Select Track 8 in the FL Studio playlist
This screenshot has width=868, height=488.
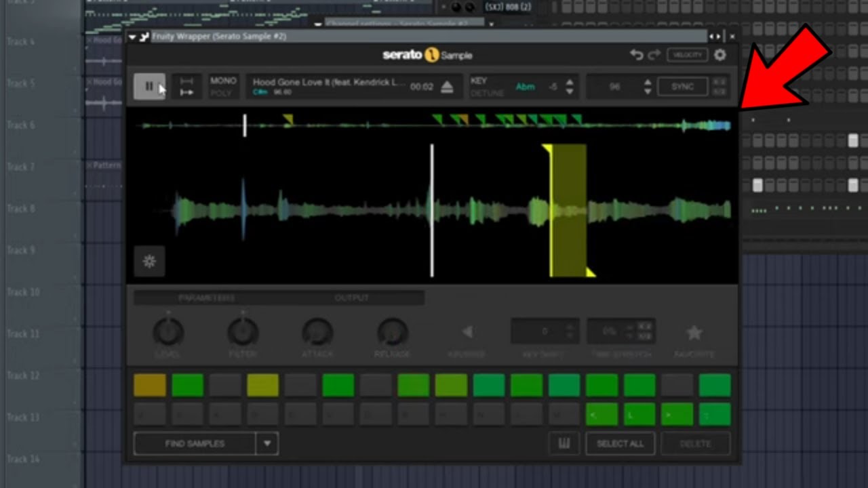[21, 209]
